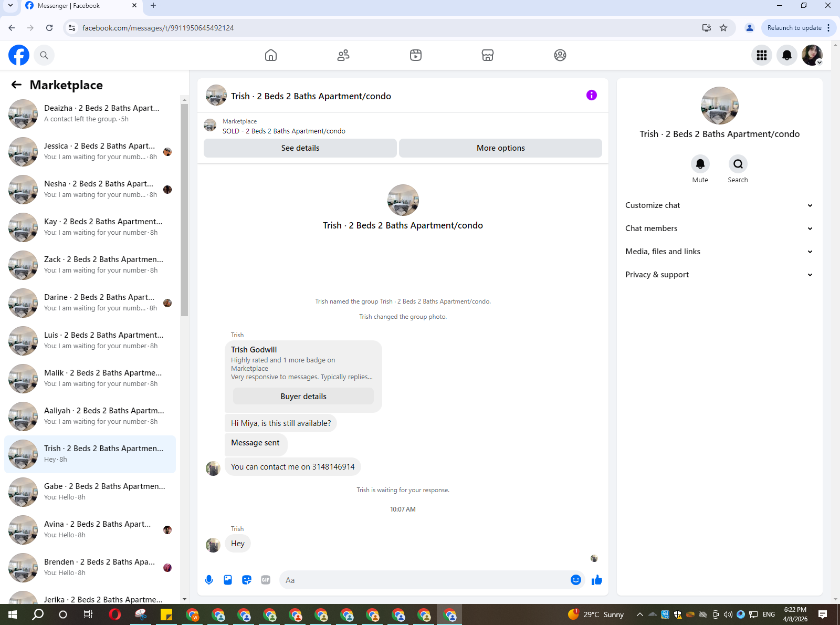The height and width of the screenshot is (625, 840).
Task: Open Windows taskbar search
Action: click(x=38, y=614)
